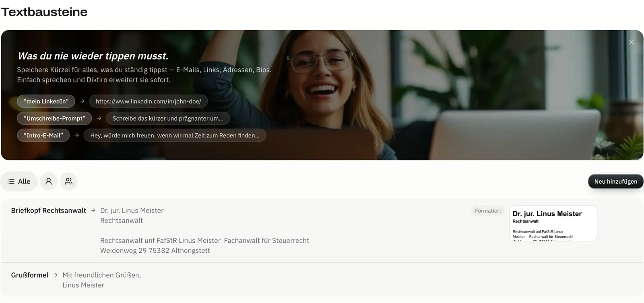Click the "Schreibe das kürzer und prägnanter" chip
644x303 pixels.
click(168, 118)
